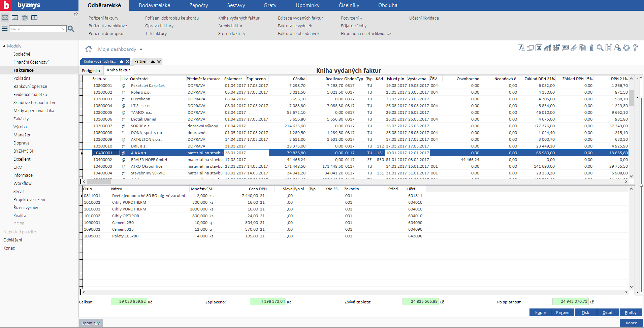Image resolution: width=644 pixels, height=328 pixels.
Task: Click the chart graph toolbar icon
Action: pyautogui.click(x=548, y=48)
